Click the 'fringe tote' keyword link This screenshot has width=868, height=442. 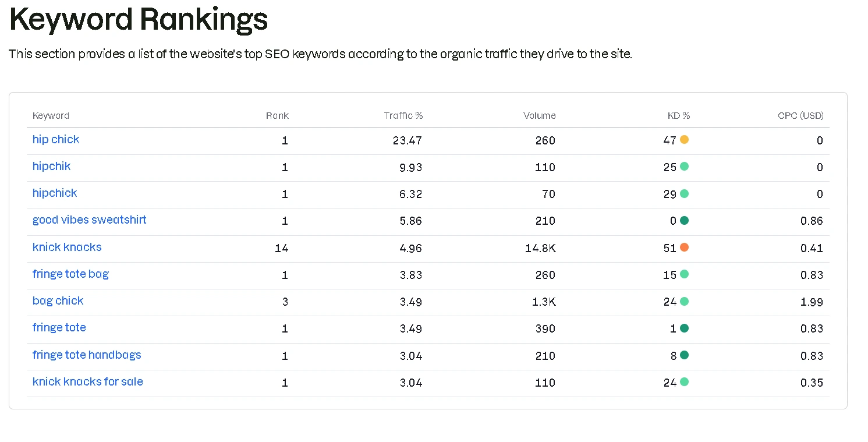coord(59,328)
